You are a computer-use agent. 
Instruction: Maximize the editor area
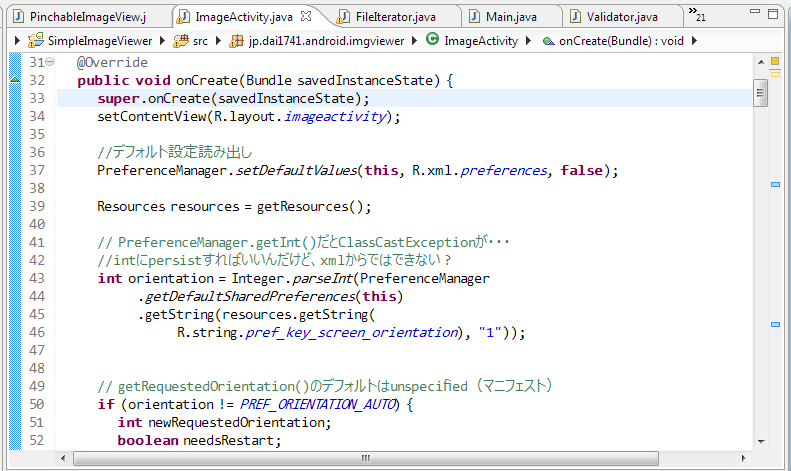(x=773, y=14)
